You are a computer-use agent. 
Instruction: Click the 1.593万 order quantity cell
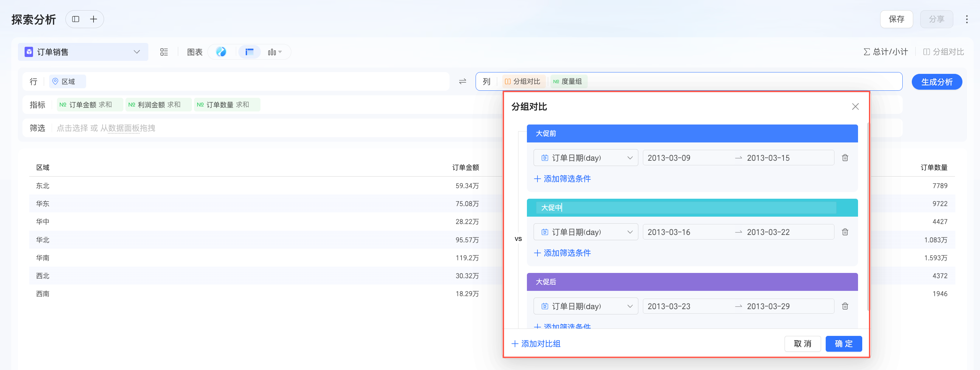[935, 258]
